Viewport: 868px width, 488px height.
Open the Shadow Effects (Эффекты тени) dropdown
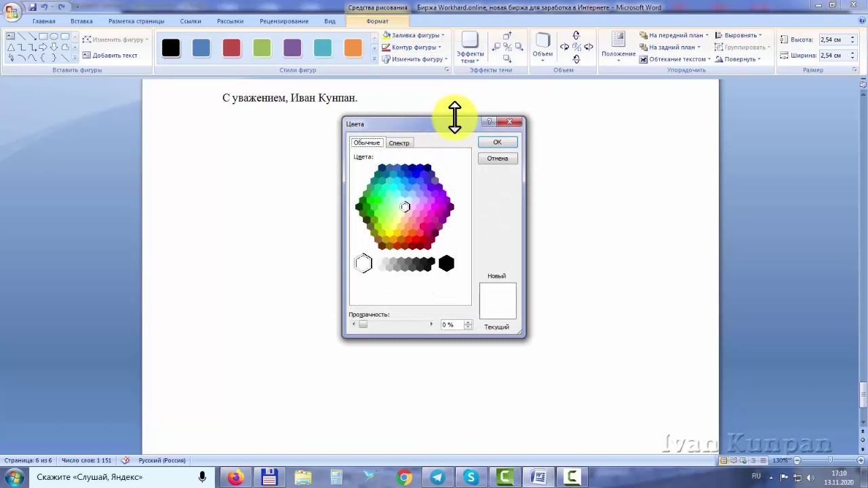point(470,48)
